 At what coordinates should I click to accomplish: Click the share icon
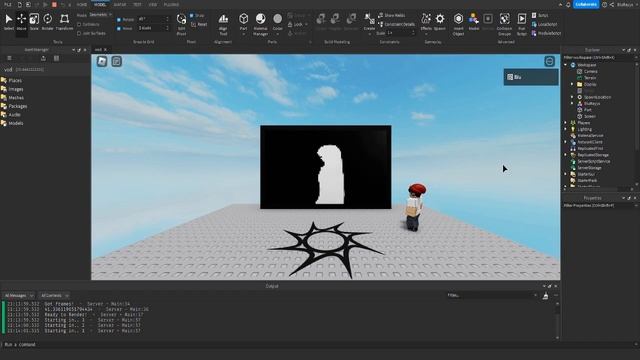pyautogui.click(x=611, y=4)
